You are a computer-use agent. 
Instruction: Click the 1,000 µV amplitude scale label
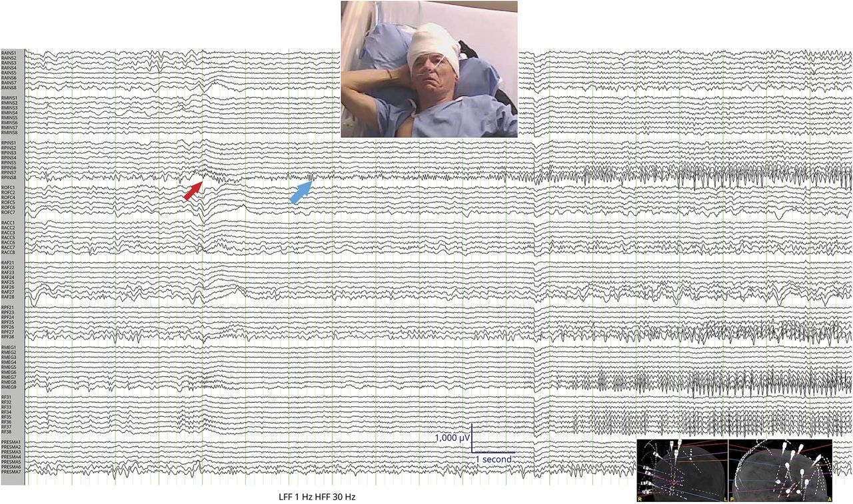(452, 438)
